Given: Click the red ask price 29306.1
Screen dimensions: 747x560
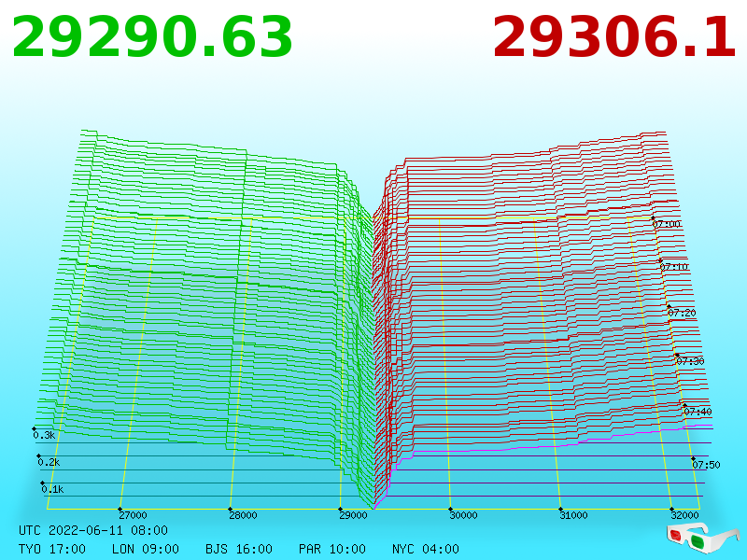Looking at the screenshot, I should pos(614,37).
